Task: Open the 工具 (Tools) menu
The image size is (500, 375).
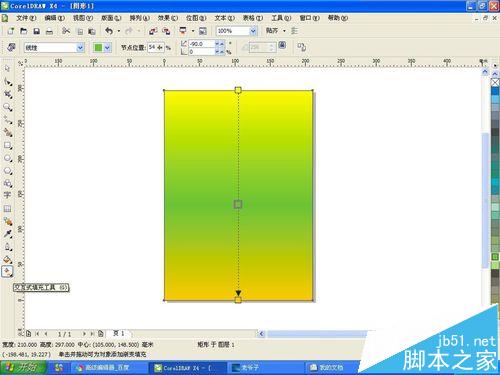Action: coord(281,18)
